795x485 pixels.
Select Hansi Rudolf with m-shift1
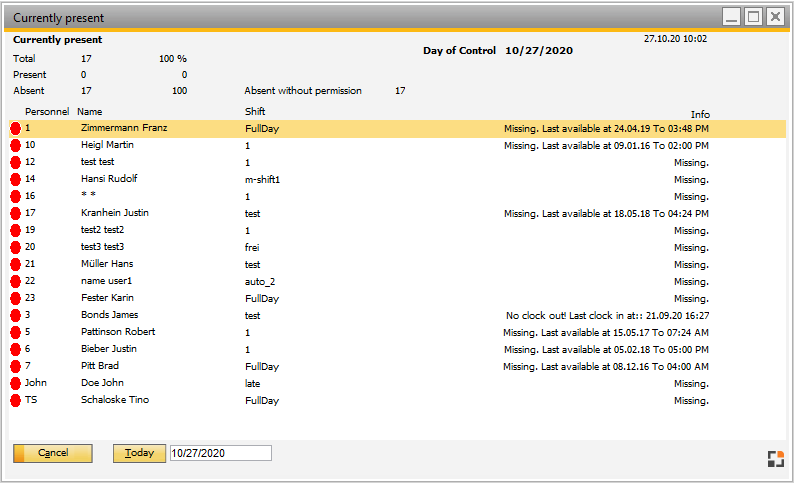109,180
